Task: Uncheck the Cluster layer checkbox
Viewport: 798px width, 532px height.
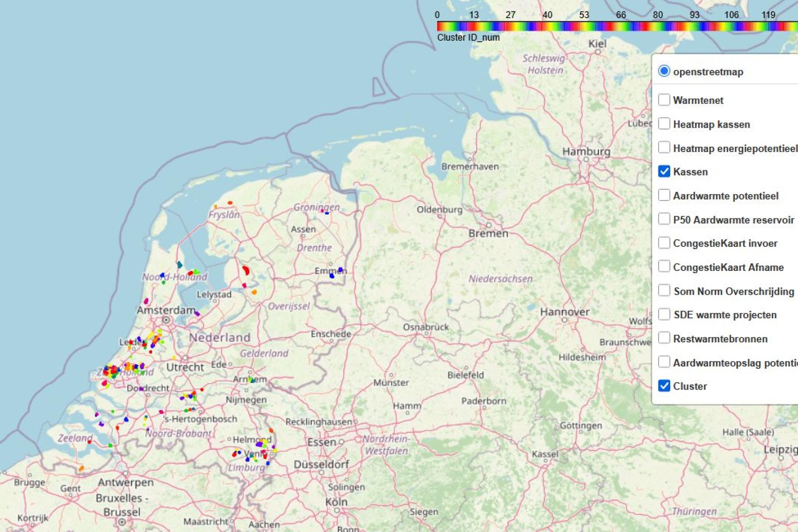Action: point(664,386)
